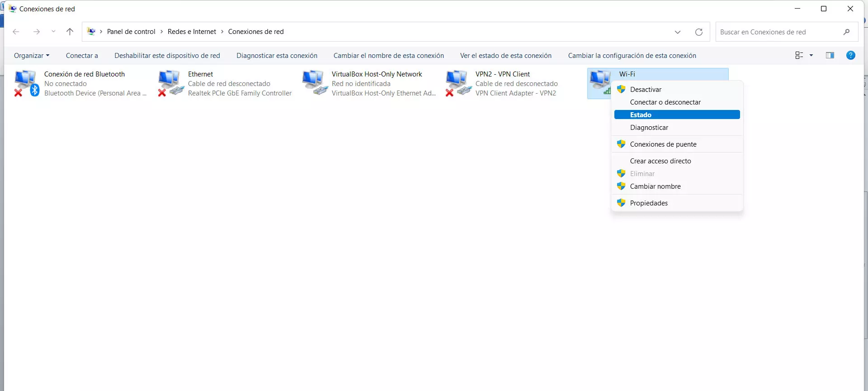Viewport: 868px width, 391px height.
Task: Click the shield icon beside Conexiones de puente
Action: coord(621,144)
